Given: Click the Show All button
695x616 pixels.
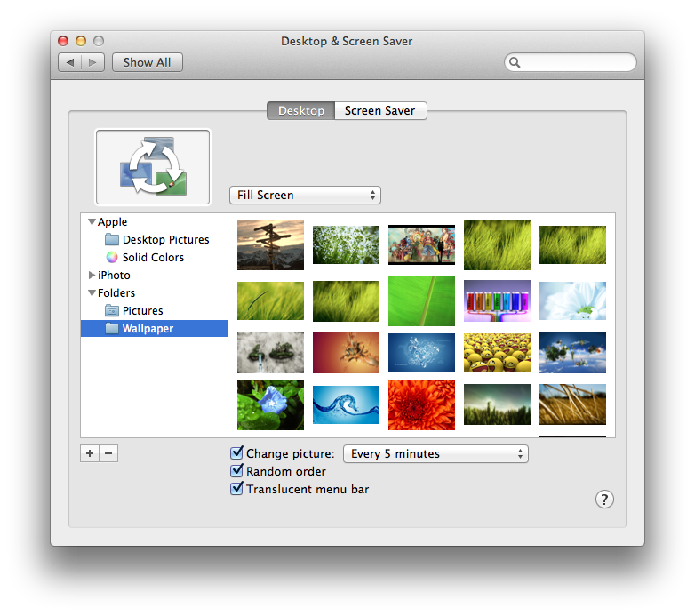Looking at the screenshot, I should [x=148, y=62].
